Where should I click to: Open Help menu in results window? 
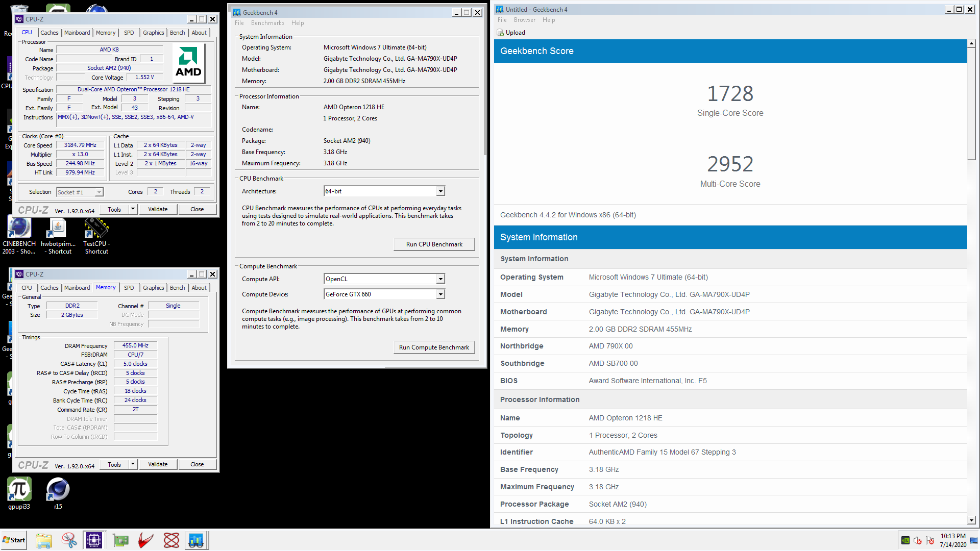click(549, 20)
